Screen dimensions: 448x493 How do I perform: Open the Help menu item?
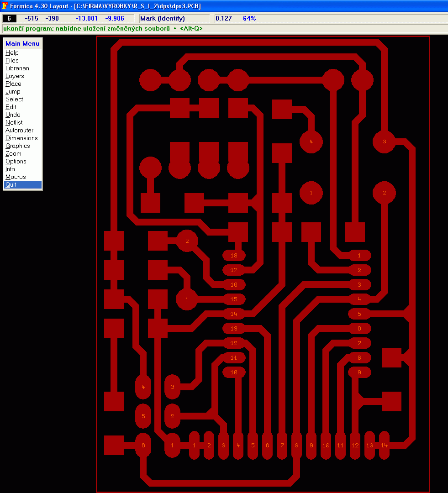(12, 53)
